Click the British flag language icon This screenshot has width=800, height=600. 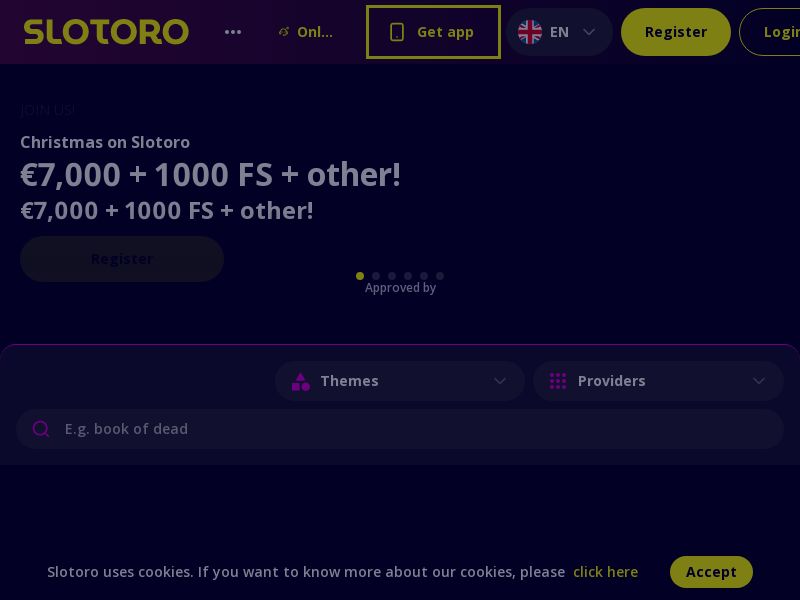coord(530,32)
